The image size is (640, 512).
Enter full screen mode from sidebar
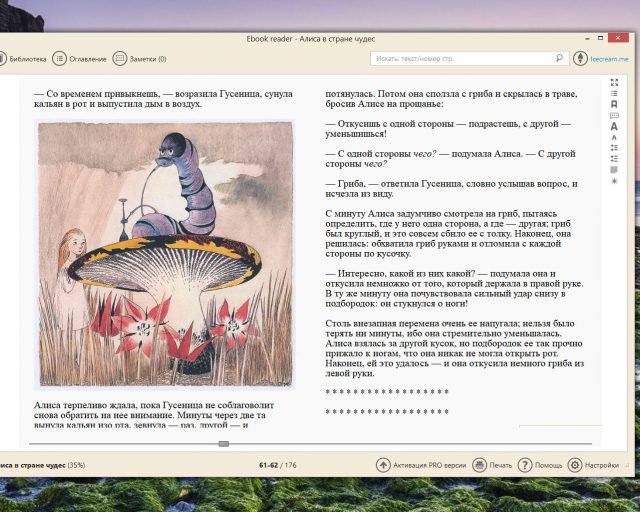[614, 82]
